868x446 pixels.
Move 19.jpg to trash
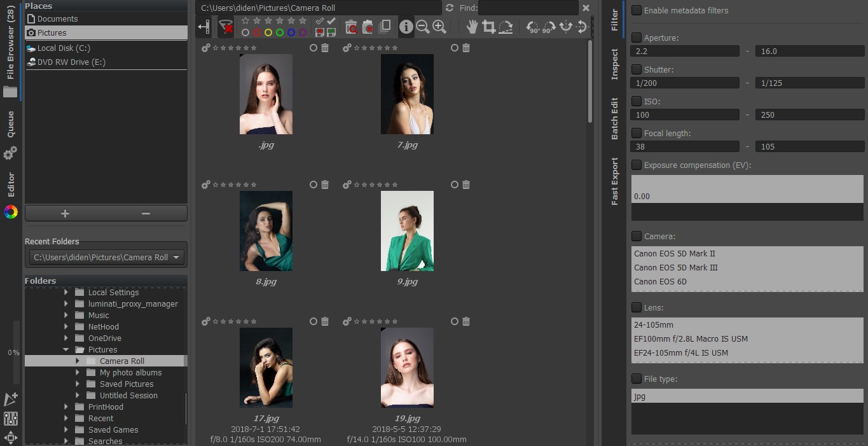[466, 321]
